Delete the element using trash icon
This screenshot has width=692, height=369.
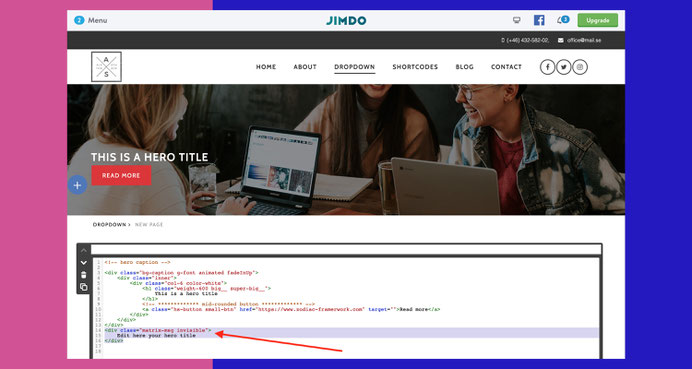coord(83,275)
